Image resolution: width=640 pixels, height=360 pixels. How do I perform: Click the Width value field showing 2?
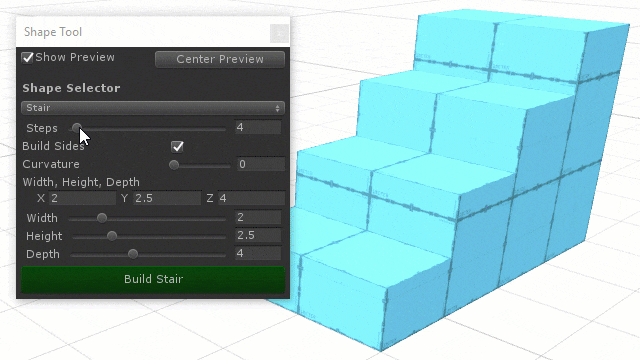258,217
